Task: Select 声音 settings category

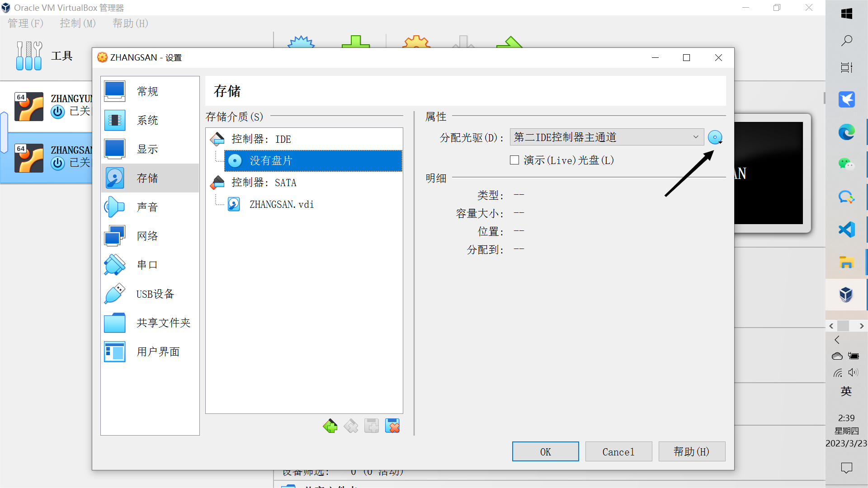Action: [x=150, y=207]
